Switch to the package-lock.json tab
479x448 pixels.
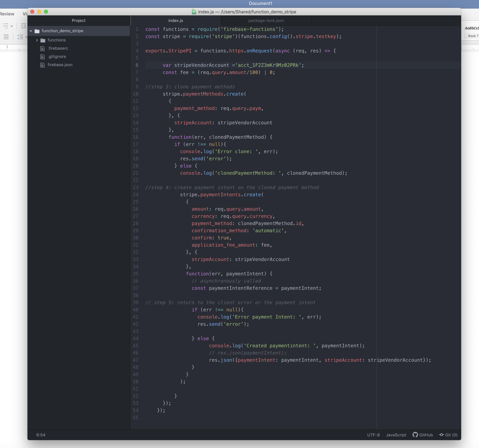pyautogui.click(x=266, y=20)
